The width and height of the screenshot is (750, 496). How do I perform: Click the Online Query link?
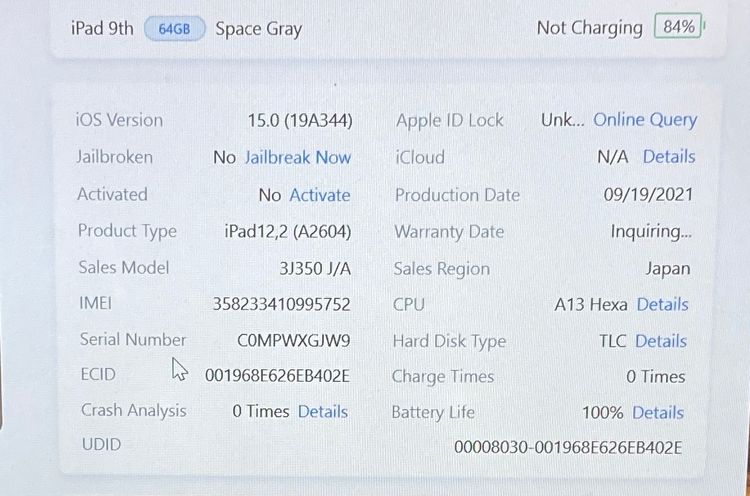pos(645,121)
